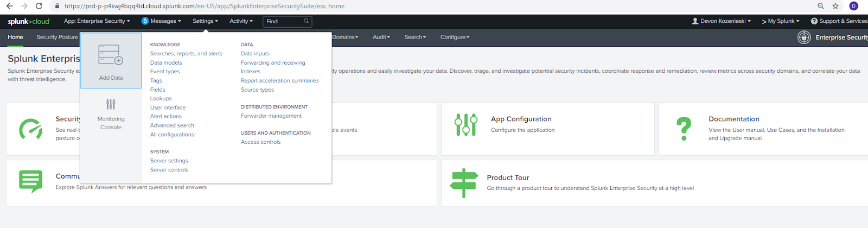868x228 pixels.
Task: Open the Security Posture tab
Action: (x=57, y=37)
